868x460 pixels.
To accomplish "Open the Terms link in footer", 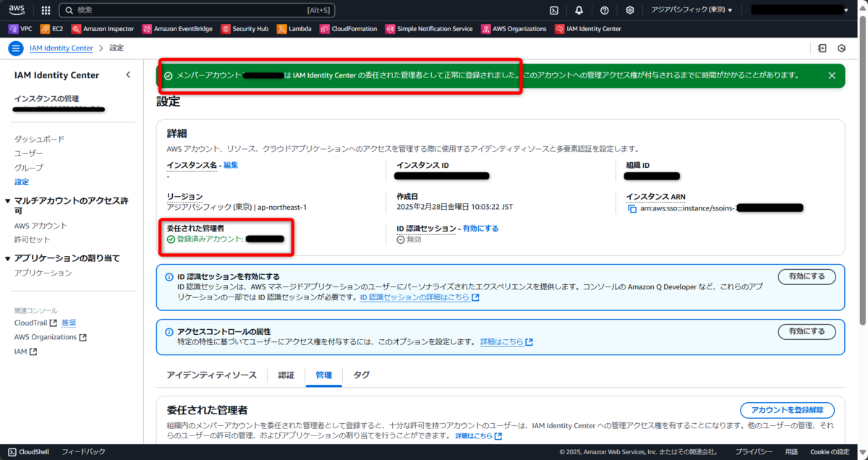I will point(791,452).
